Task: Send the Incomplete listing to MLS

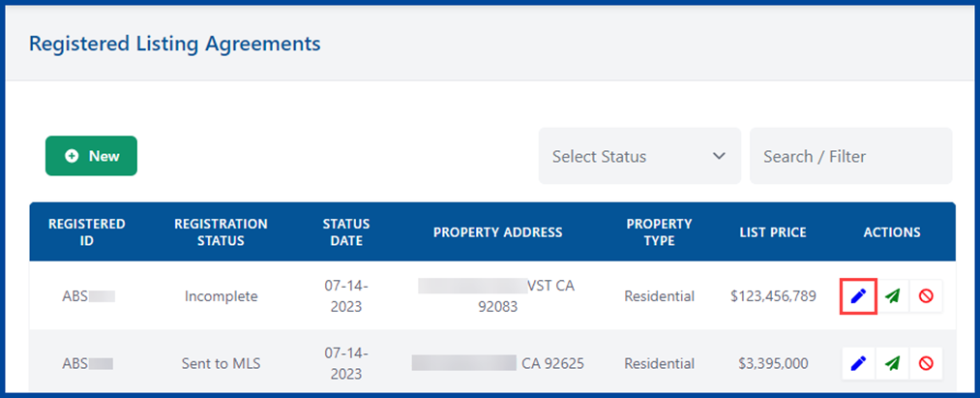Action: 892,296
